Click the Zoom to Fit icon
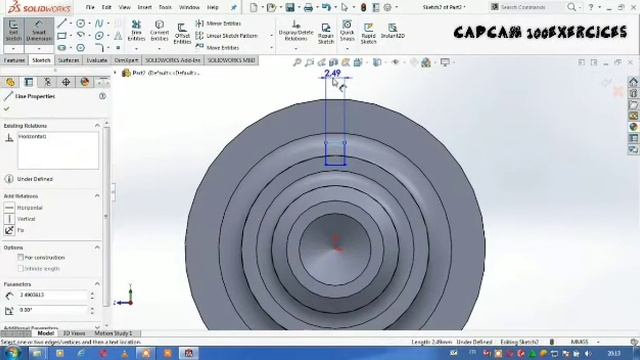This screenshot has width=640, height=360. (297, 62)
